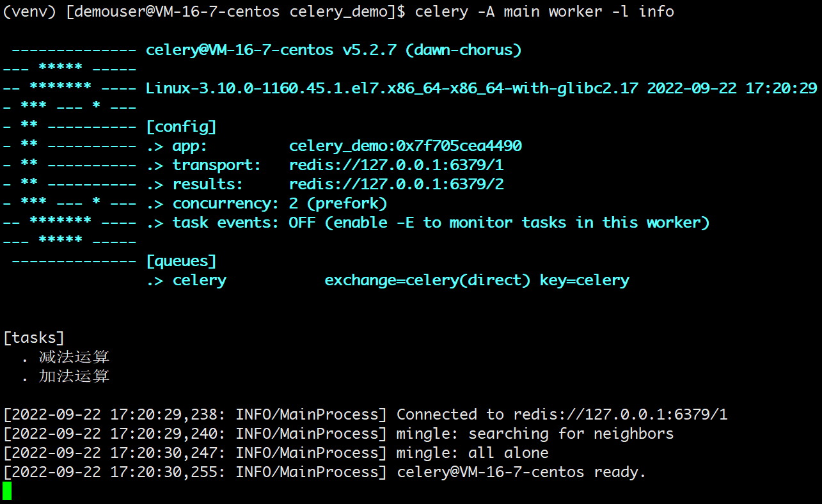822x504 pixels.
Task: Click the log line 'mingle: all alone'
Action: click(473, 453)
